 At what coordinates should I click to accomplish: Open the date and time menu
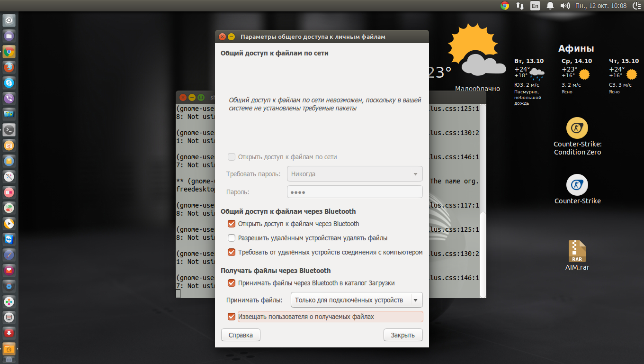point(600,6)
